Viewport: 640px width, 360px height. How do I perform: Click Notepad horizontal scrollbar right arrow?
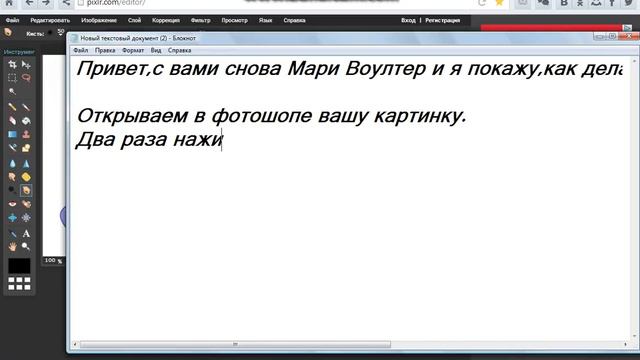click(x=625, y=344)
